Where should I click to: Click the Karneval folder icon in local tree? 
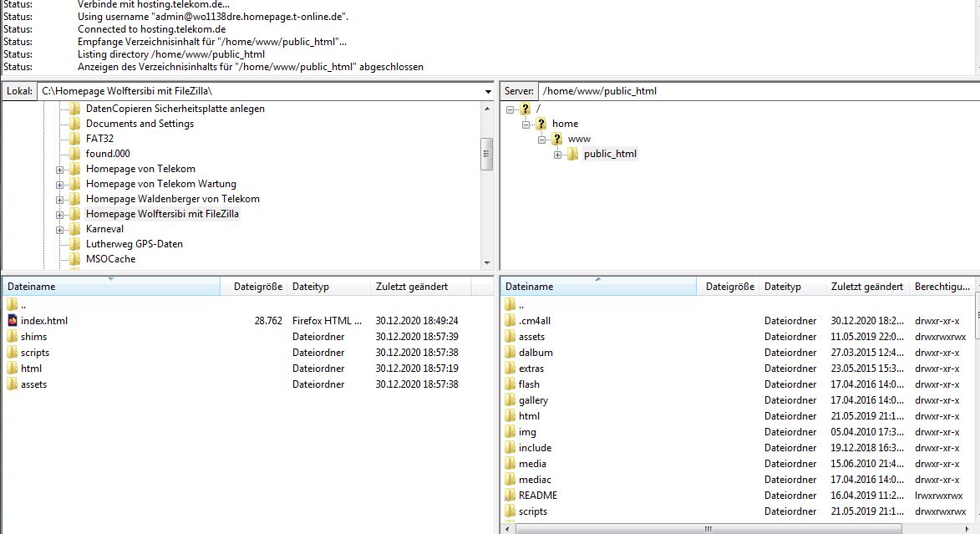click(74, 229)
